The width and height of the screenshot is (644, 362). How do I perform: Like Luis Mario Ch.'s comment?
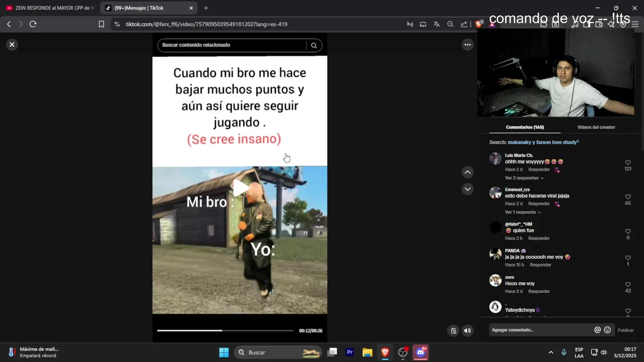(628, 163)
